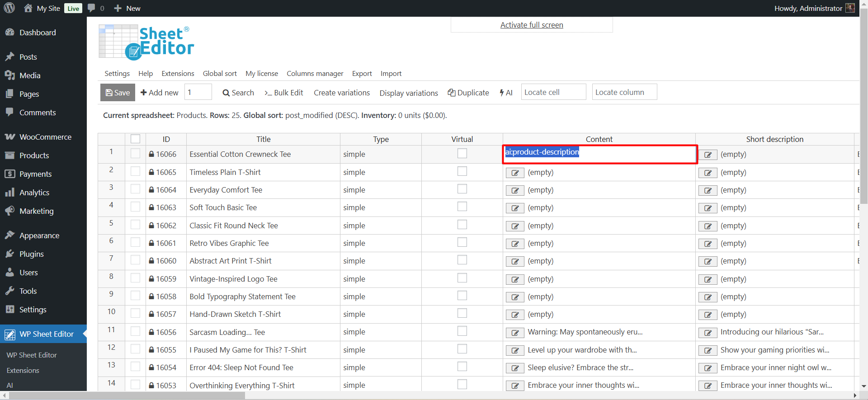Image resolution: width=868 pixels, height=400 pixels.
Task: Visit My Site from the admin bar
Action: pos(42,8)
